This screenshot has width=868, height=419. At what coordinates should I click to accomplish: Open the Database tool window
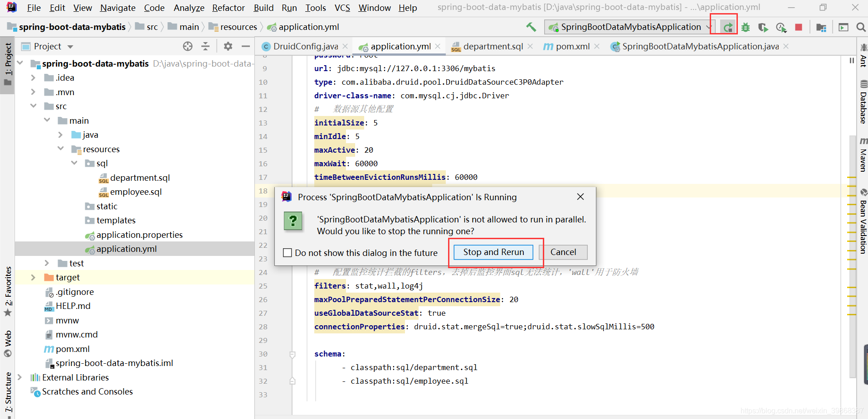click(x=863, y=101)
